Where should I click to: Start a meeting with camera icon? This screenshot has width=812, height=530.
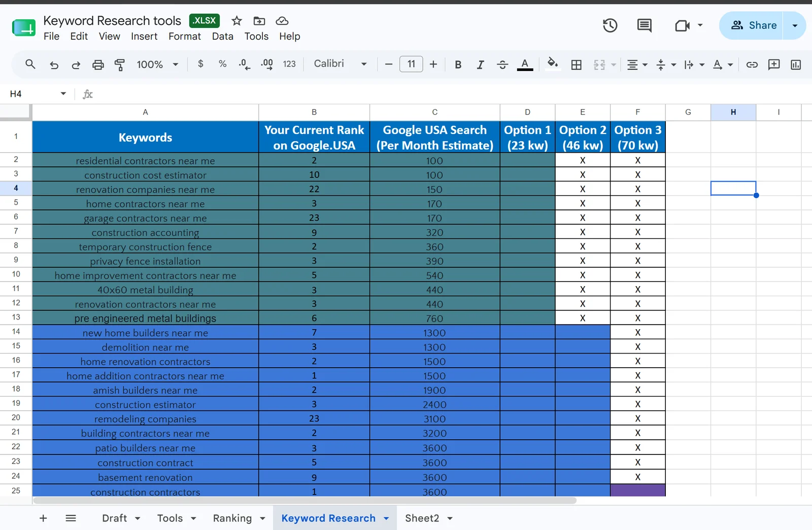click(x=682, y=25)
